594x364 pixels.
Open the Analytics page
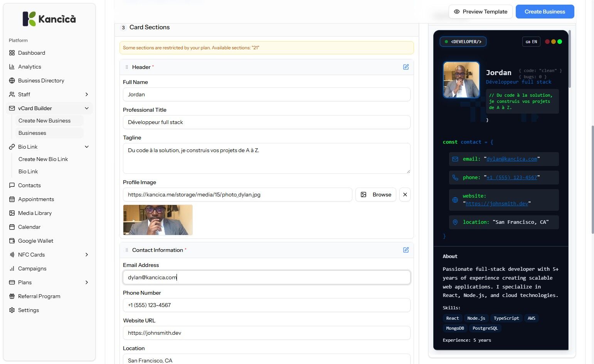click(x=49, y=67)
